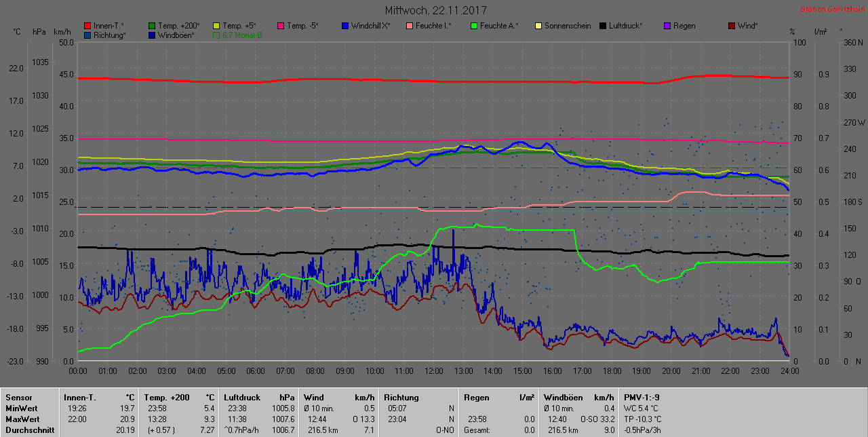
Task: Click the 22.0 °C axis value
Action: tap(16, 69)
